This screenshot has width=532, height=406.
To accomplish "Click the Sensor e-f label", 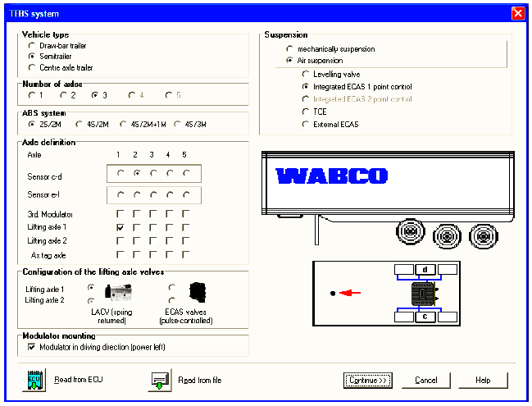I will coord(43,195).
